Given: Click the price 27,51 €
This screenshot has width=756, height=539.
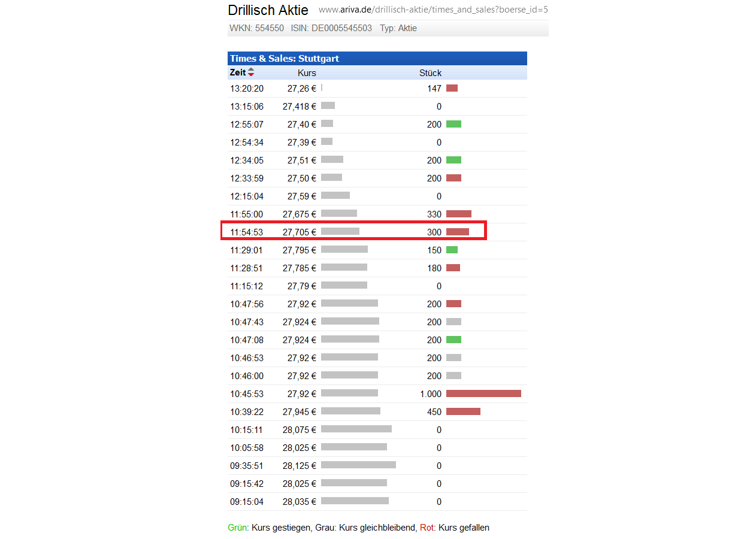Looking at the screenshot, I should [302, 161].
